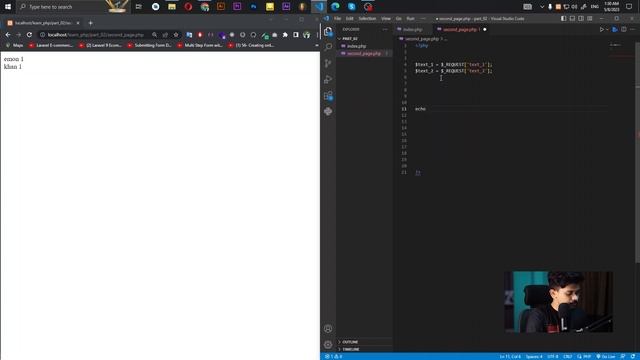Open Photoshop from the taskbar
This screenshot has height=360, width=640.
pyautogui.click(x=253, y=7)
